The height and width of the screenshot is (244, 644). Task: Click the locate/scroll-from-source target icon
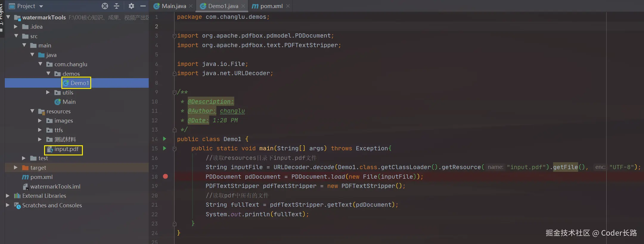click(105, 6)
